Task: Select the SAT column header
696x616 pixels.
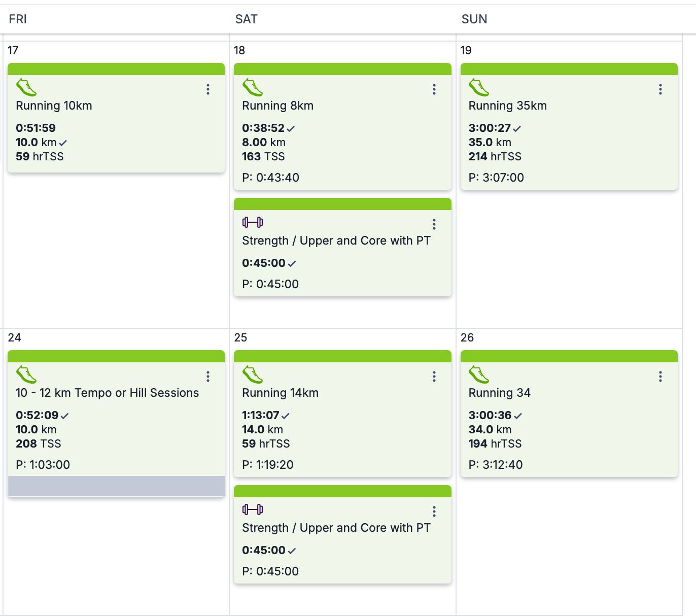Action: (x=247, y=19)
